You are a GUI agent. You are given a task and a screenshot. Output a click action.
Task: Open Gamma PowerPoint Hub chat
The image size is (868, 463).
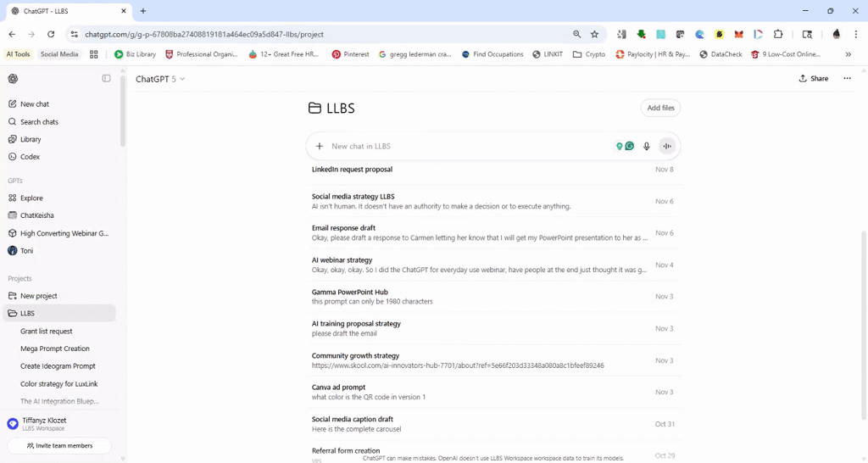click(x=493, y=296)
